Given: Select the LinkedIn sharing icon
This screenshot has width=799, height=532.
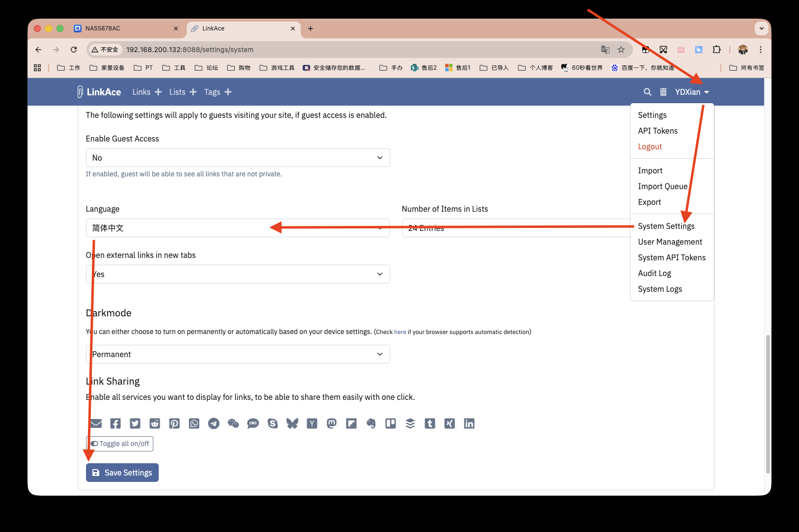Looking at the screenshot, I should click(x=469, y=423).
